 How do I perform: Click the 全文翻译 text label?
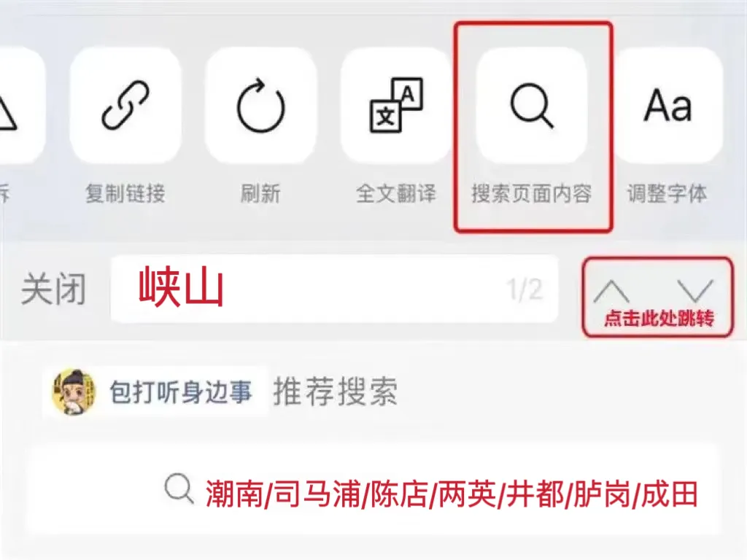pyautogui.click(x=396, y=194)
